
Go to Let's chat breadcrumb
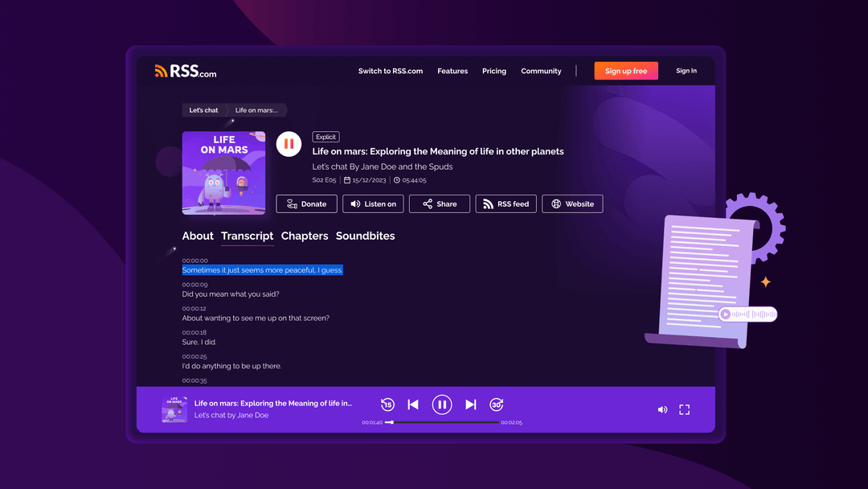pos(203,110)
